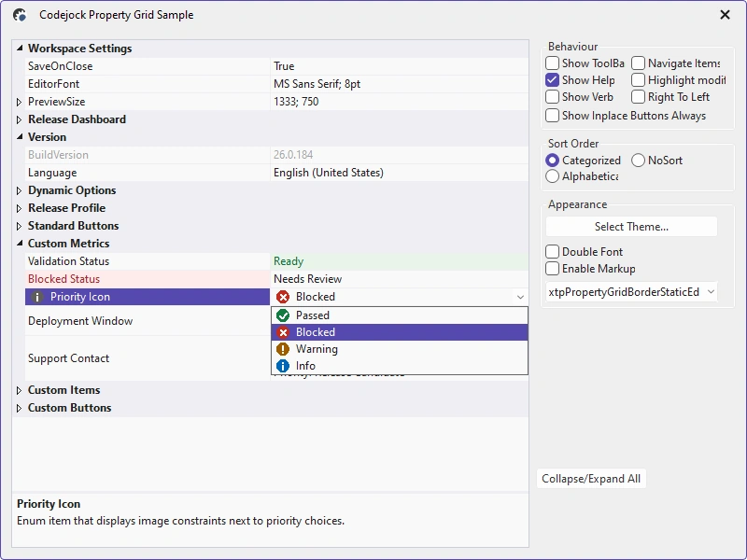
Task: Toggle the Enable Markup checkbox
Action: [x=552, y=269]
